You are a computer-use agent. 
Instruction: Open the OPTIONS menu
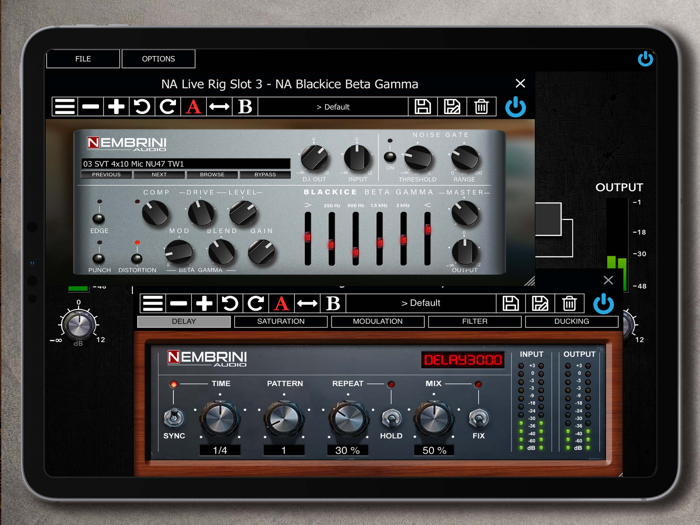coord(158,58)
